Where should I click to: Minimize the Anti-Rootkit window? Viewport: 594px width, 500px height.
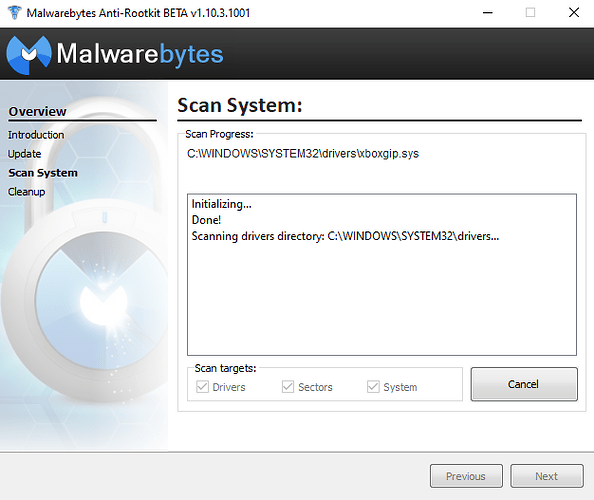pos(488,13)
